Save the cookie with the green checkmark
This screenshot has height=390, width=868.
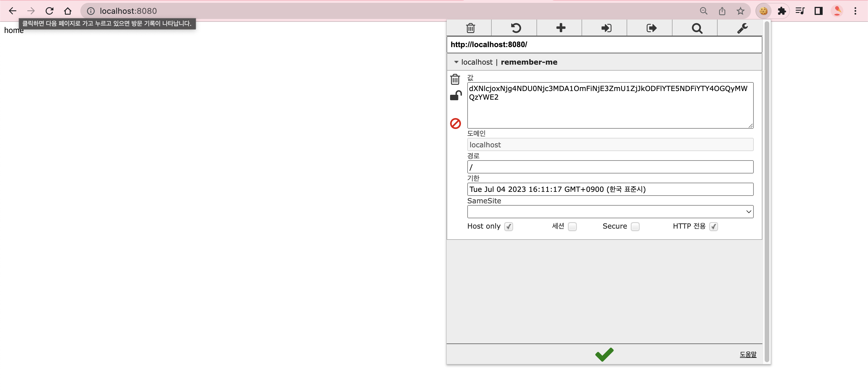(604, 354)
